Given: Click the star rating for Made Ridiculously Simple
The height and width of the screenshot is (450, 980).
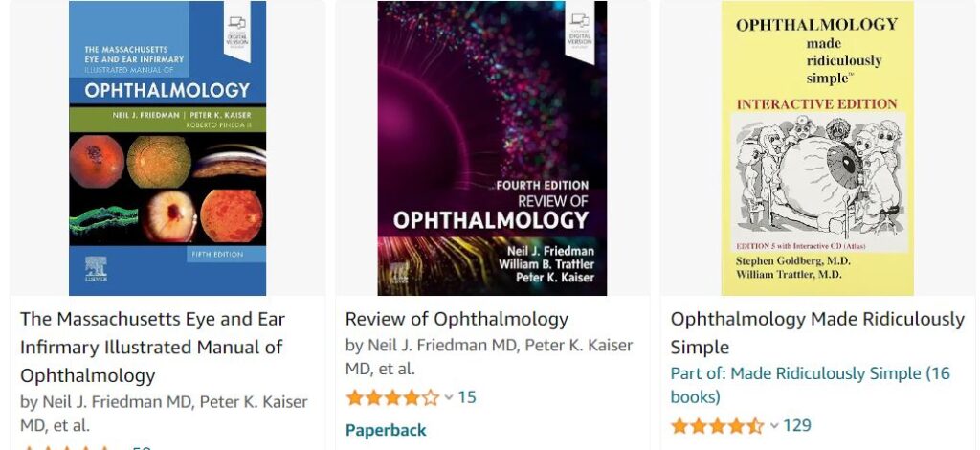Looking at the screenshot, I should tap(717, 425).
